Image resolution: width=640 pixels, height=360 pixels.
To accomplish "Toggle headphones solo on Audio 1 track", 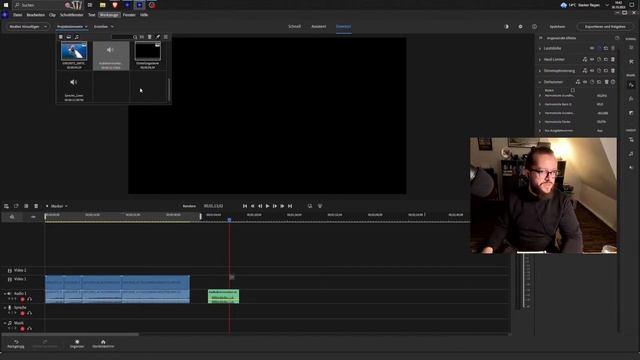I will click(x=29, y=299).
